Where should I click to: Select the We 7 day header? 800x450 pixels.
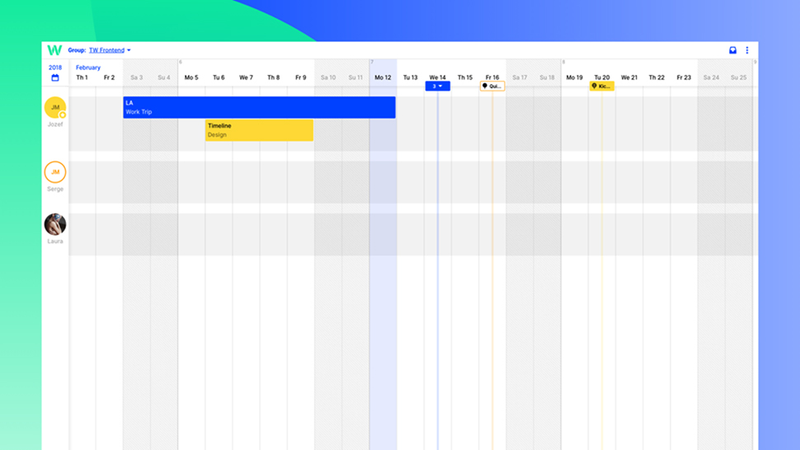coord(246,78)
